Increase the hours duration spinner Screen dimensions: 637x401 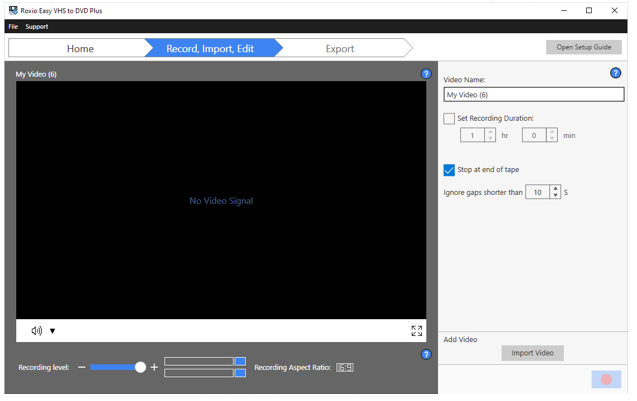(490, 132)
